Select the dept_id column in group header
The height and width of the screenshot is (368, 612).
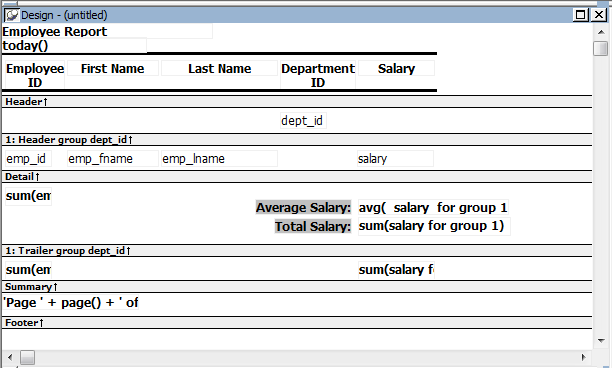click(x=303, y=121)
